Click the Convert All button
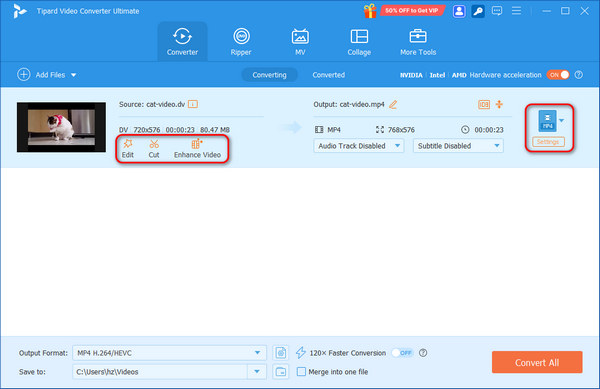The height and width of the screenshot is (389, 600). click(x=537, y=362)
